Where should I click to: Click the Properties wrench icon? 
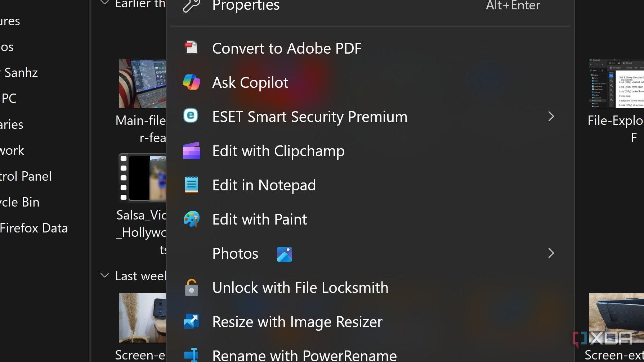[x=191, y=5]
